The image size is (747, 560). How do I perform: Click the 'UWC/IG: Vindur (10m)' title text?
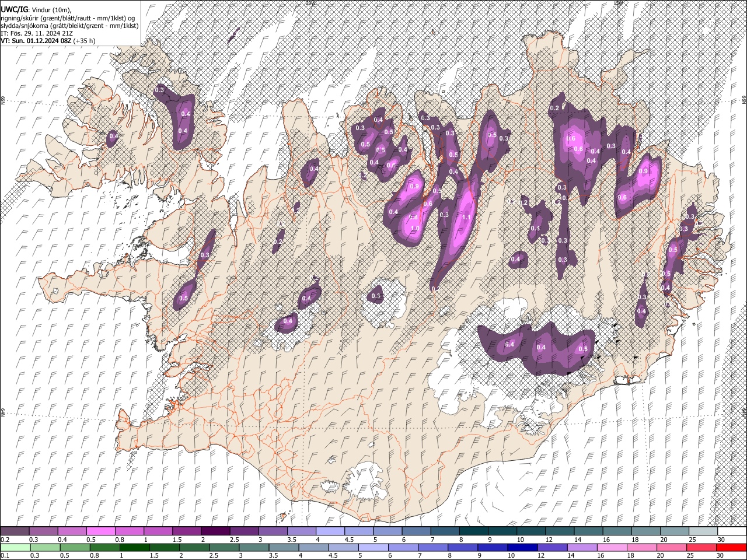[x=36, y=9]
